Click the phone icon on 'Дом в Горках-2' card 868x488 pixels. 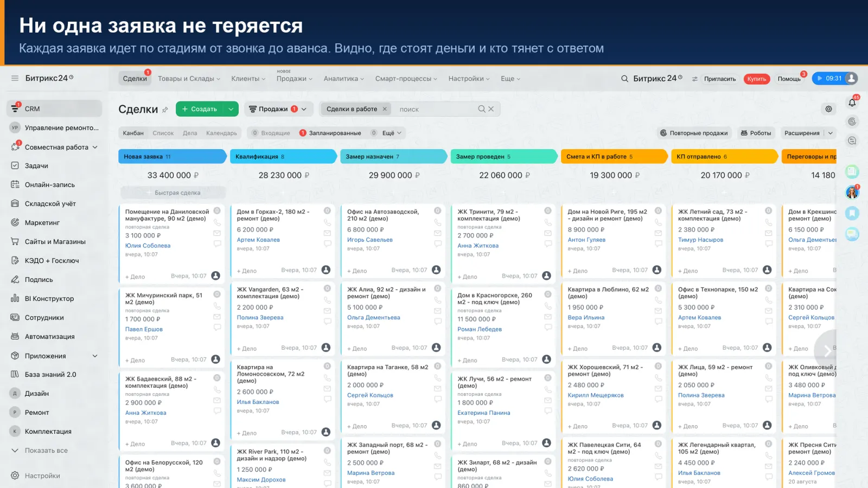coord(327,222)
